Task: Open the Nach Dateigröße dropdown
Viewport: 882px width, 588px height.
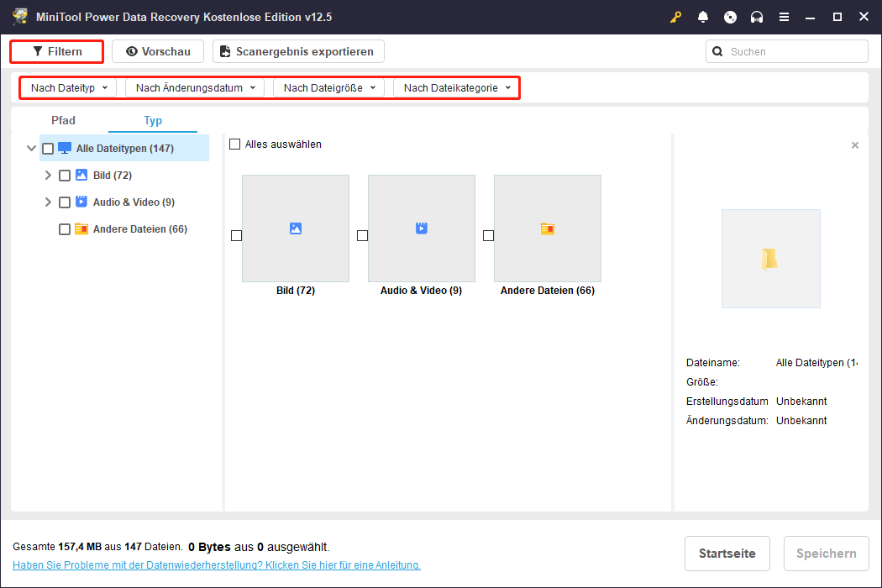Action: (328, 87)
